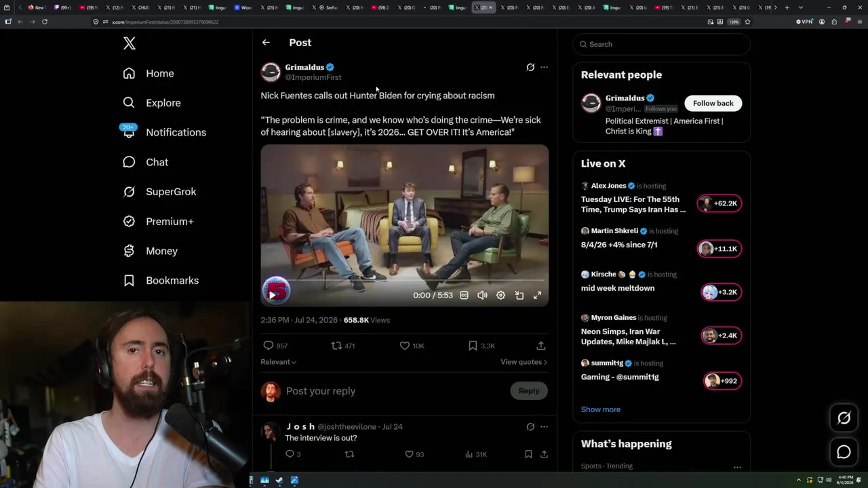Open the Home page

(149, 73)
